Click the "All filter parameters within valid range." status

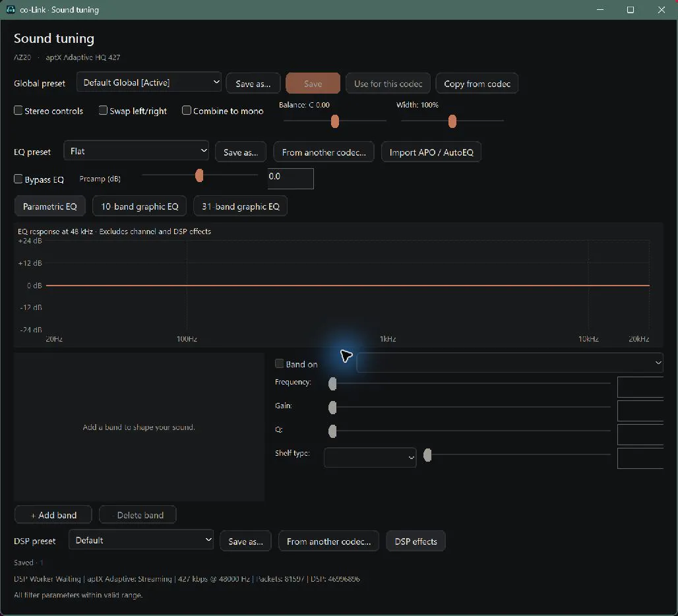pyautogui.click(x=78, y=595)
